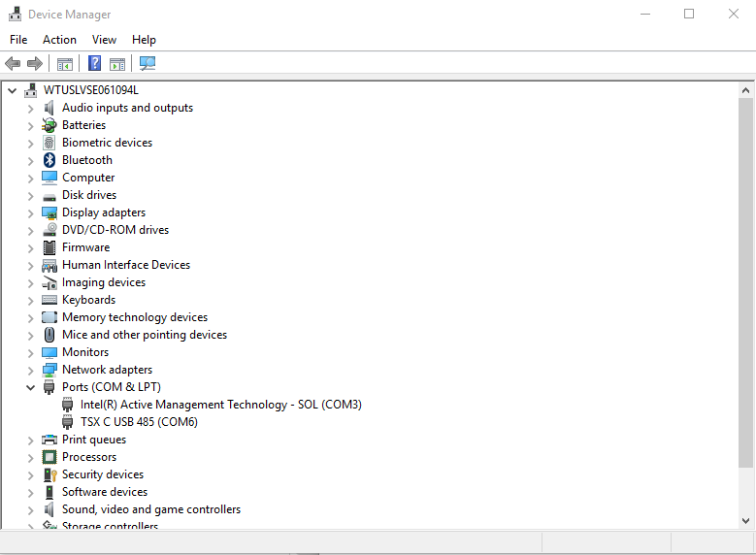This screenshot has height=555, width=756.
Task: Expand the Network adapters chevron
Action: tap(30, 371)
